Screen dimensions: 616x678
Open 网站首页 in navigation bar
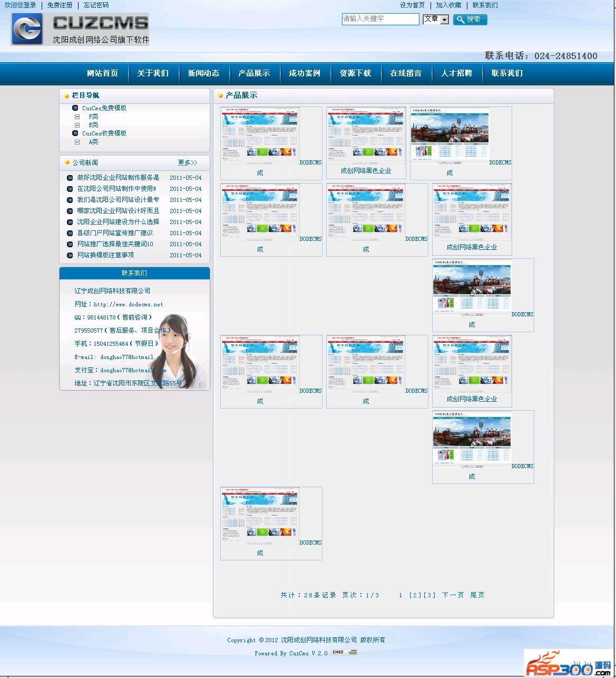103,73
